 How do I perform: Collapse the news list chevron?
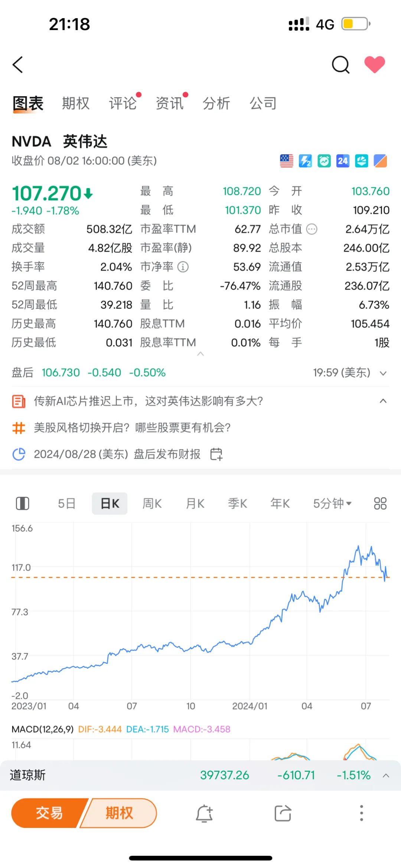[x=383, y=401]
